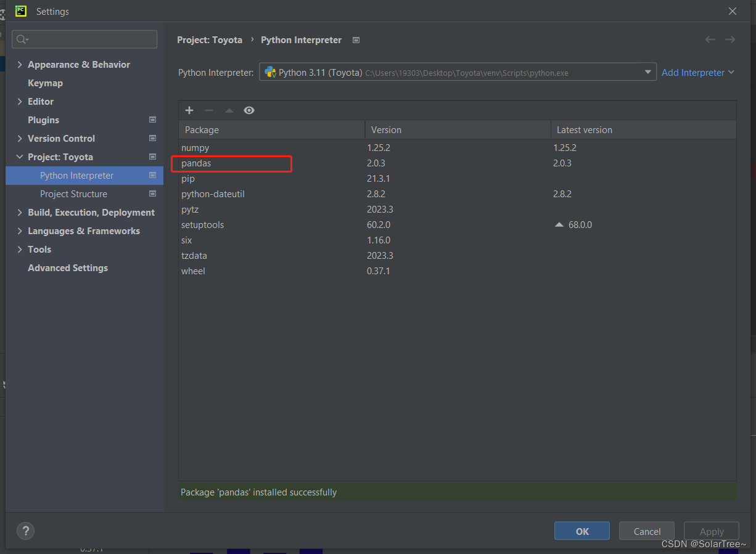Select Python Interpreter in the sidebar
Screen dimensions: 756x554
tap(84, 175)
